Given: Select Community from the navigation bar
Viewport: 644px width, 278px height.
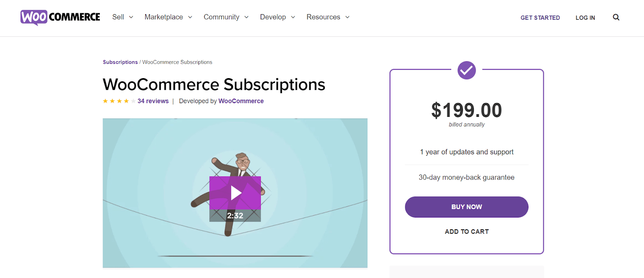Looking at the screenshot, I should pos(222,17).
